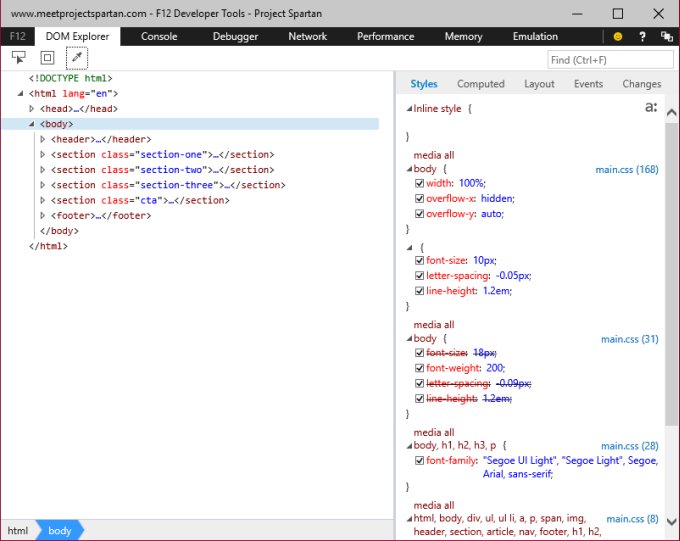The image size is (680, 541).
Task: Open the Memory tab
Action: pos(463,36)
